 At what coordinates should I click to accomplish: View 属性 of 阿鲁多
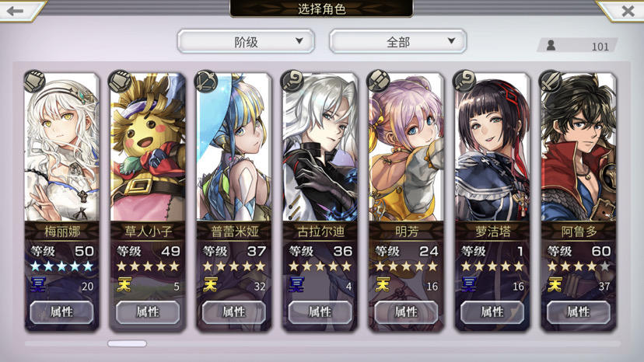pyautogui.click(x=579, y=312)
